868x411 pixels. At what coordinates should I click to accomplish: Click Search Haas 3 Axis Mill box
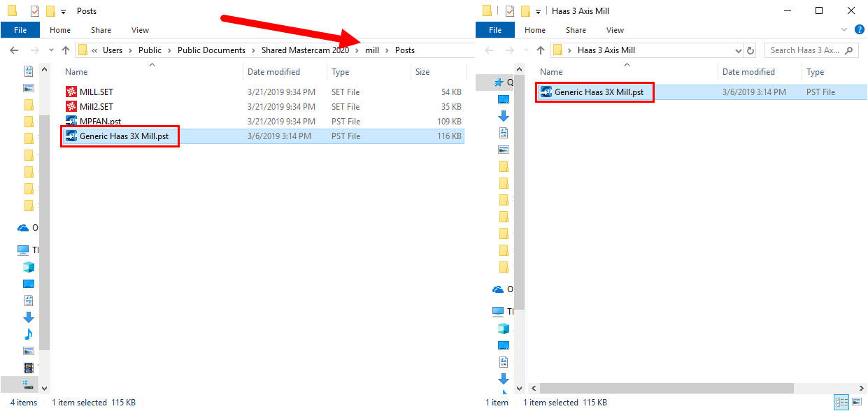coord(811,50)
